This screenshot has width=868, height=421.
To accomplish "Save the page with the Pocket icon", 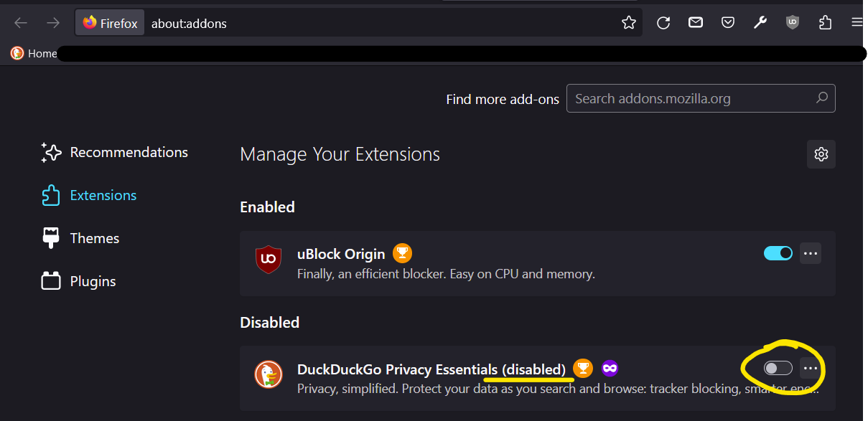I will pos(727,22).
